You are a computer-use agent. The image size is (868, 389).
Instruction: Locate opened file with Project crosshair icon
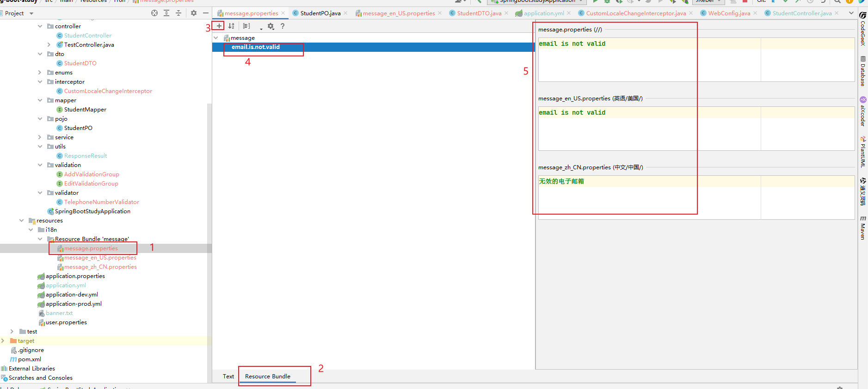pyautogui.click(x=154, y=13)
